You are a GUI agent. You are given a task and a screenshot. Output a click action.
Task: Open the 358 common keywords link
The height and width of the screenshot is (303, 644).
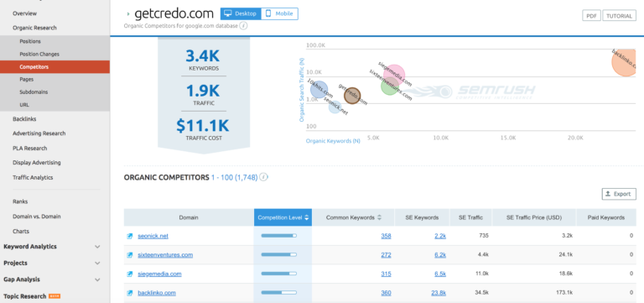tap(386, 236)
